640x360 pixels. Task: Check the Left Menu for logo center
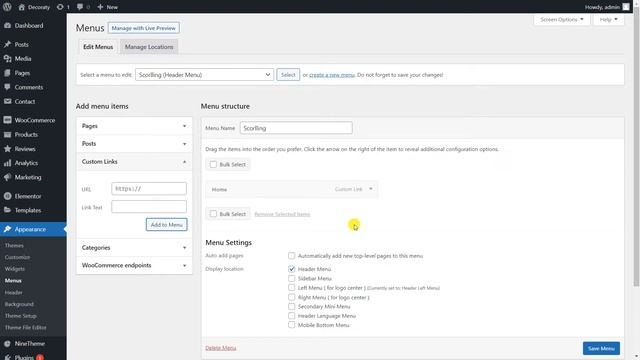click(291, 288)
